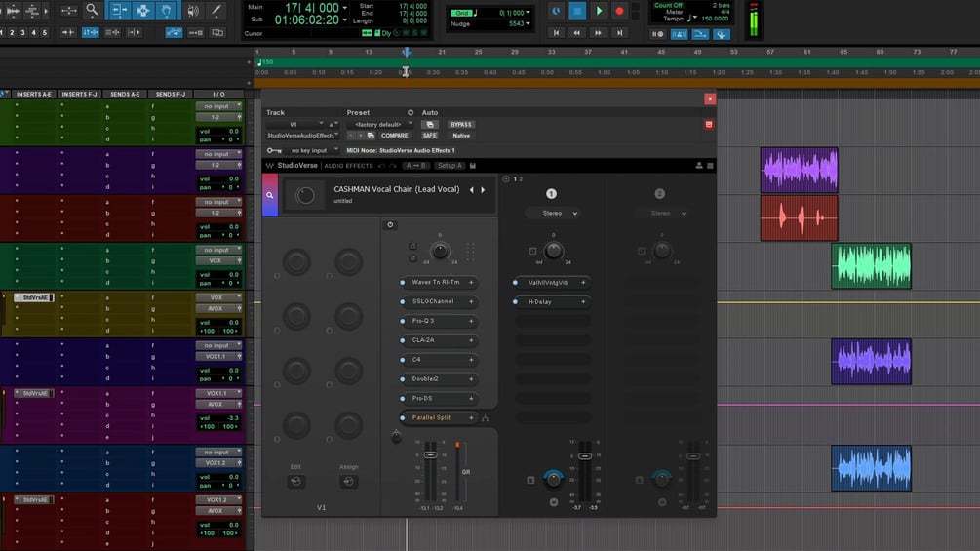Click the I / O column header
The height and width of the screenshot is (551, 980).
click(218, 94)
